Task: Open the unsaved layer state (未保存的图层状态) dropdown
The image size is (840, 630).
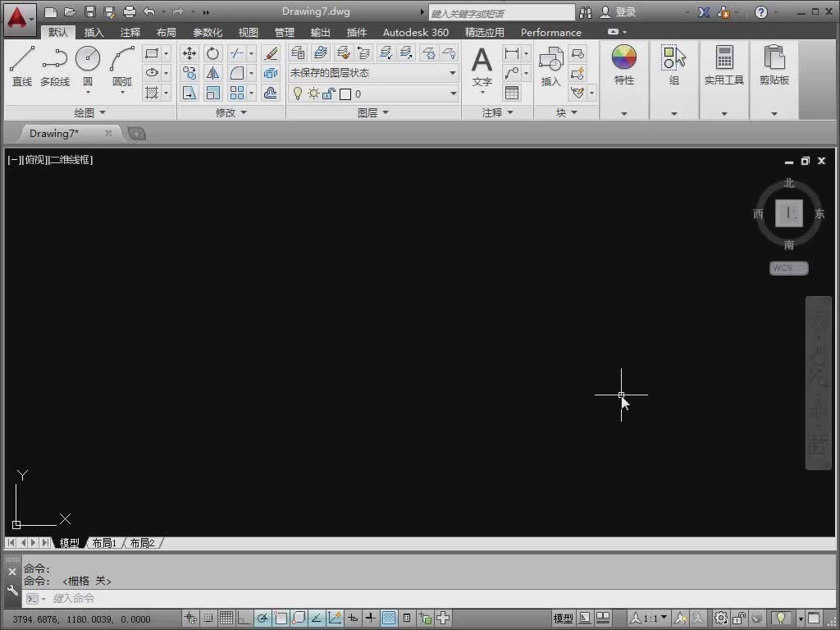Action: coord(373,73)
